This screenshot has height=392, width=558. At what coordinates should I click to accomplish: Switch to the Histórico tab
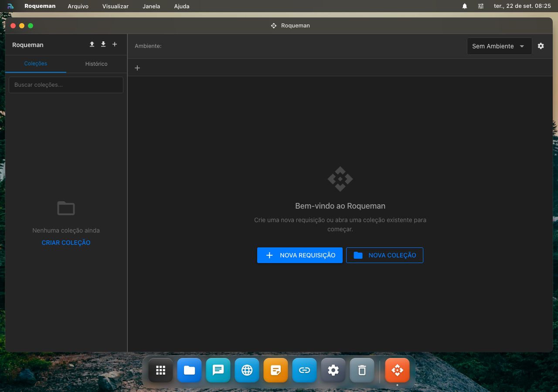96,64
